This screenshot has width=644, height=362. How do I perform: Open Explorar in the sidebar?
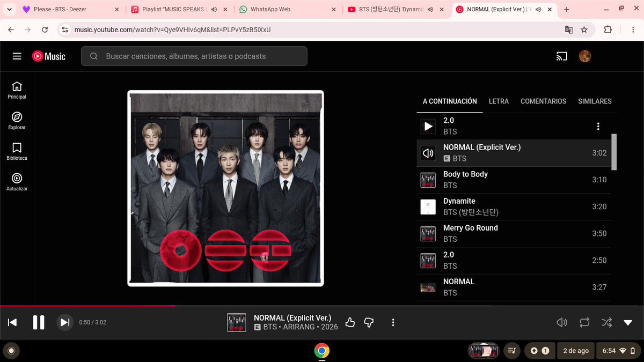point(17,121)
